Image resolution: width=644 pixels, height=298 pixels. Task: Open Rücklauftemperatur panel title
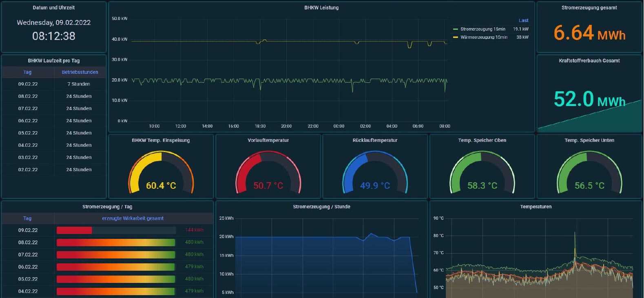pos(375,140)
